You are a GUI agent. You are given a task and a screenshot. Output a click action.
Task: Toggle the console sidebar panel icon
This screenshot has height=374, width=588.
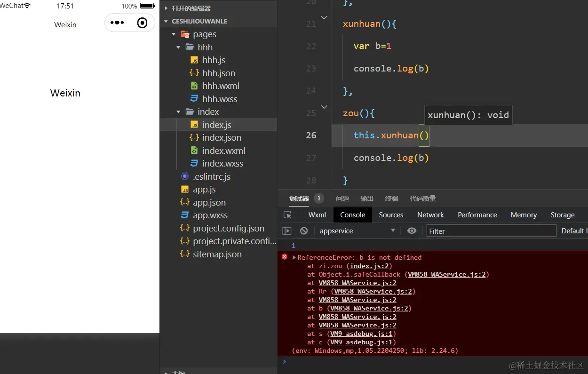click(287, 231)
